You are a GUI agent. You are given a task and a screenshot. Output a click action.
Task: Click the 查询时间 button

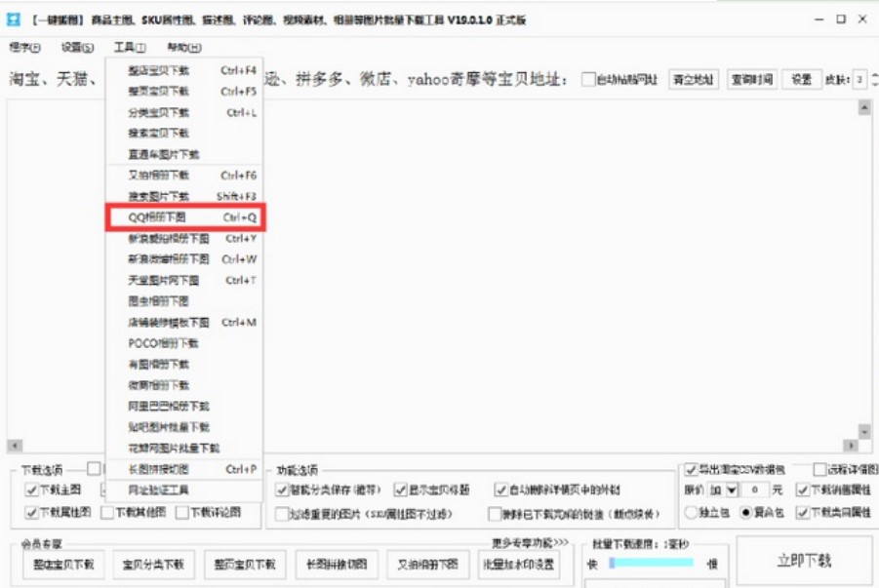752,79
